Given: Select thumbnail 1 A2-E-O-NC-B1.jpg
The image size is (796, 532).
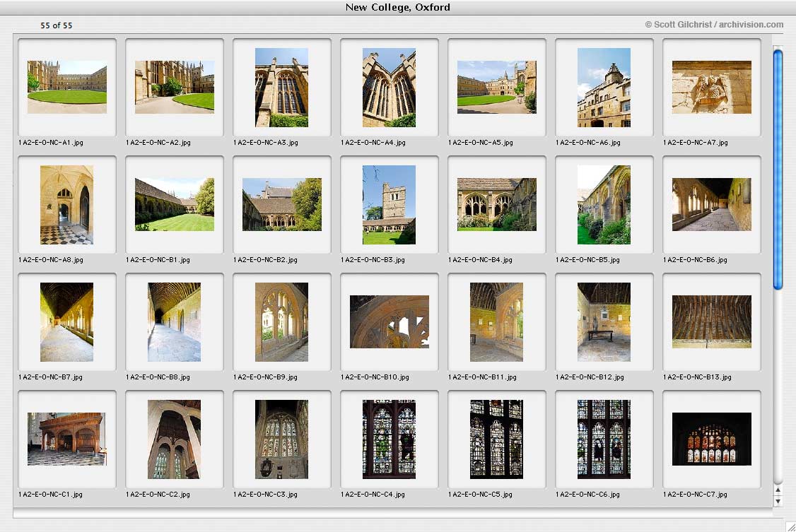Looking at the screenshot, I should click(x=175, y=204).
